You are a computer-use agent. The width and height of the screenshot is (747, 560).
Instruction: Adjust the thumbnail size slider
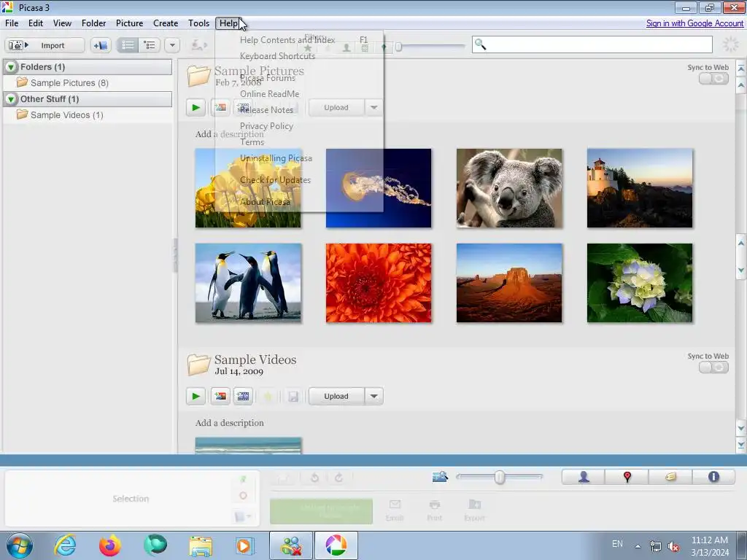(x=499, y=477)
